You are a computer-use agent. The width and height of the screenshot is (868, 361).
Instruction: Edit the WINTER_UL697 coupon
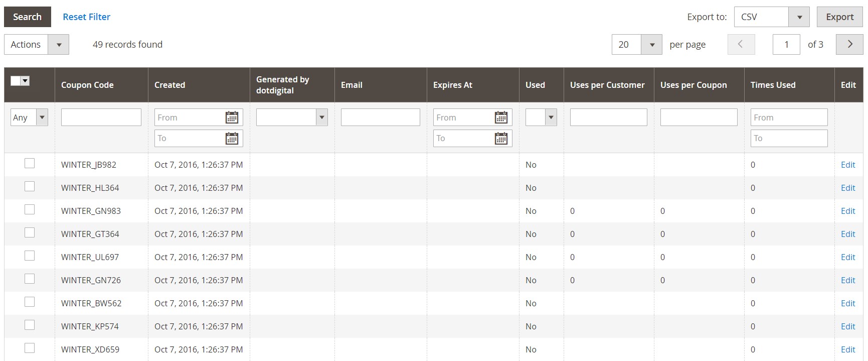(848, 257)
